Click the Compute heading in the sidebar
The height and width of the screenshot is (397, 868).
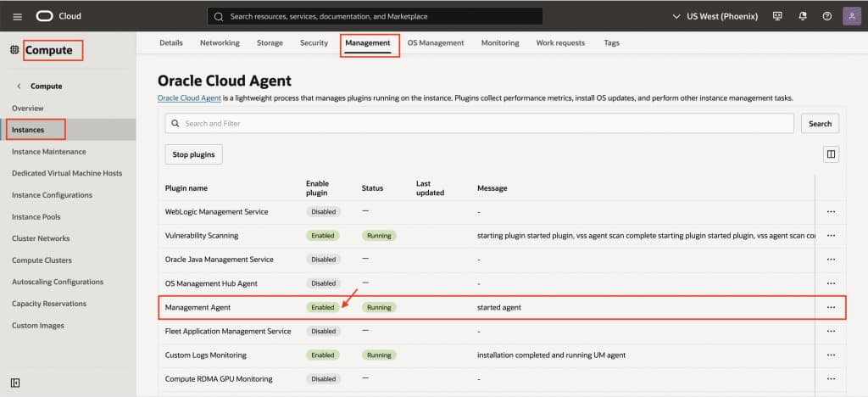[48, 50]
